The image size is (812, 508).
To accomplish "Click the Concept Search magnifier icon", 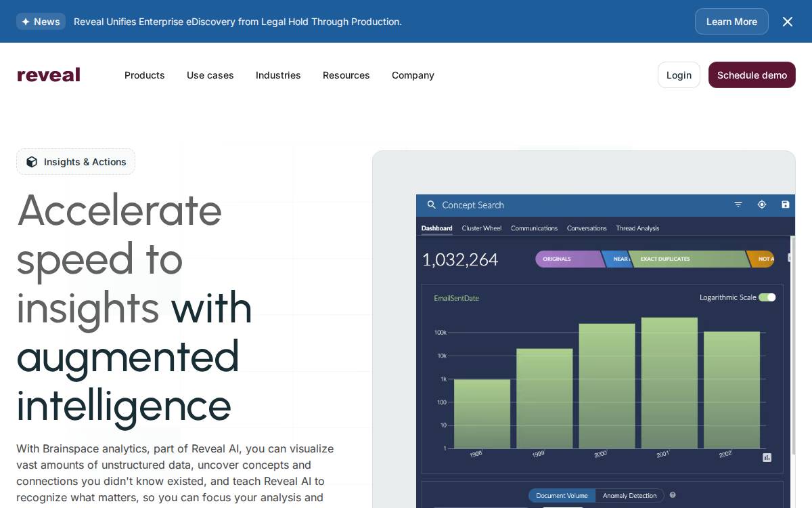I will [431, 205].
